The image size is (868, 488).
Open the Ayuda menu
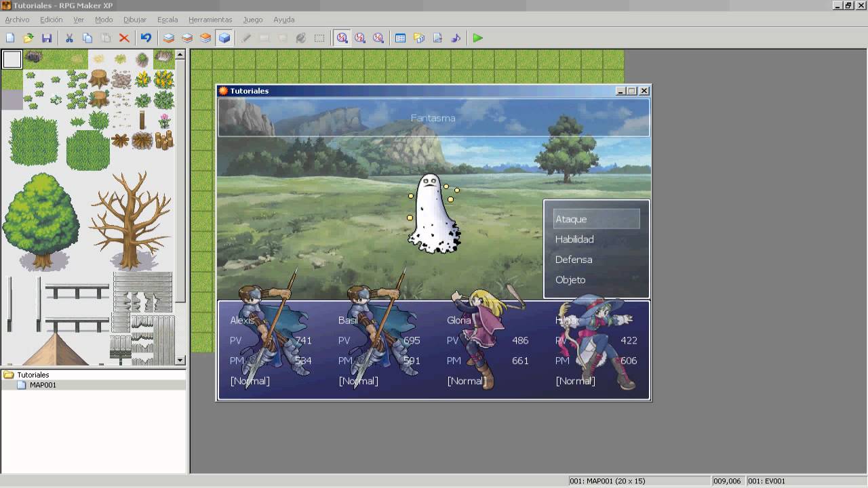coord(284,20)
